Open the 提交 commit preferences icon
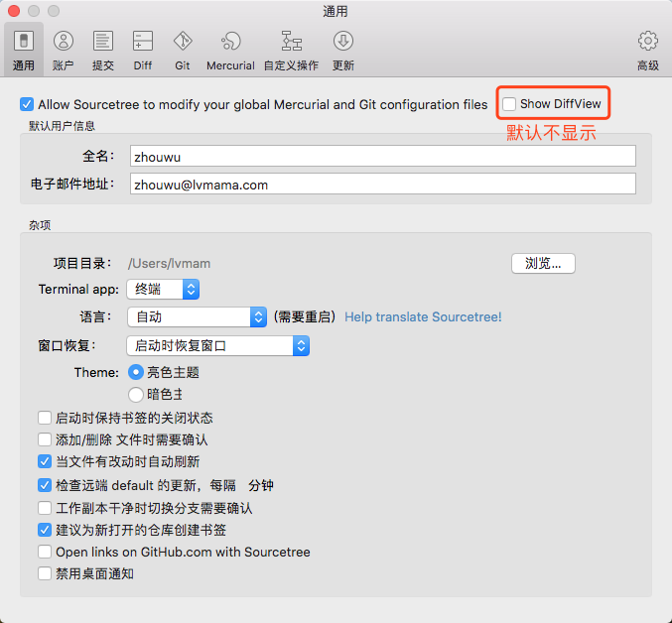Screen dimensions: 672x623 coord(102,49)
